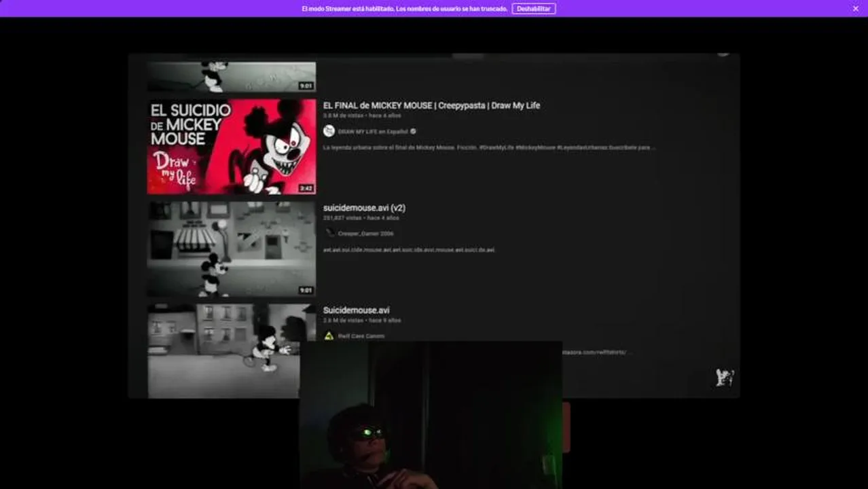
Task: Open the Suicidemouse.avi 2.6 M views thumbnail
Action: [x=223, y=350]
